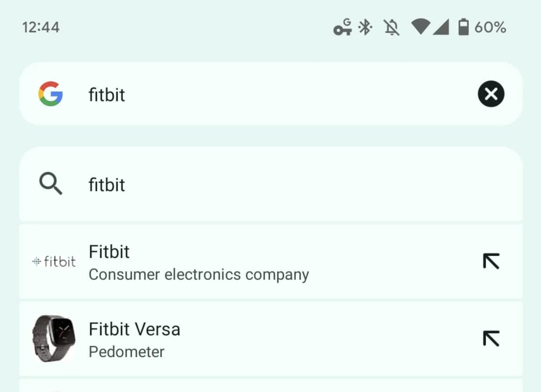
Task: Tap the 12:44 clock in status bar
Action: click(x=41, y=27)
